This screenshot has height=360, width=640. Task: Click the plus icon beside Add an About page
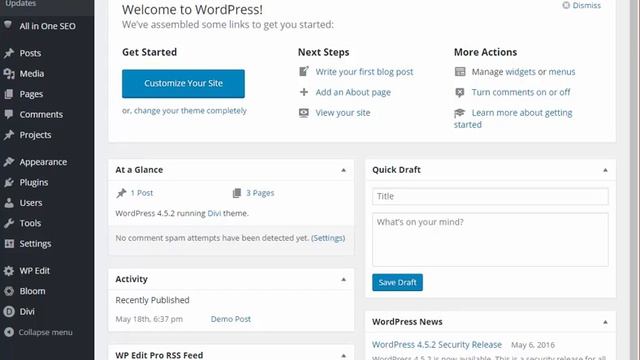(304, 92)
